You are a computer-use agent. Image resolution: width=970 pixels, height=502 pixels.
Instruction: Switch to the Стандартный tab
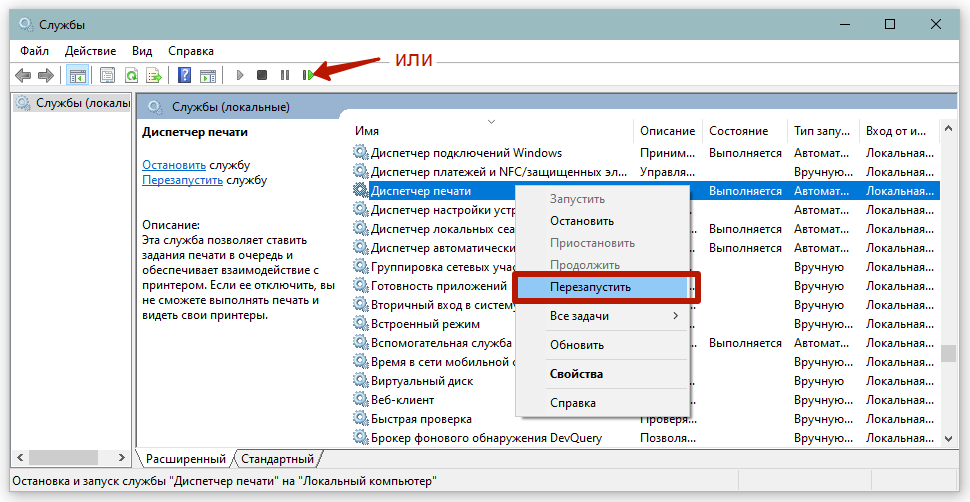277,459
